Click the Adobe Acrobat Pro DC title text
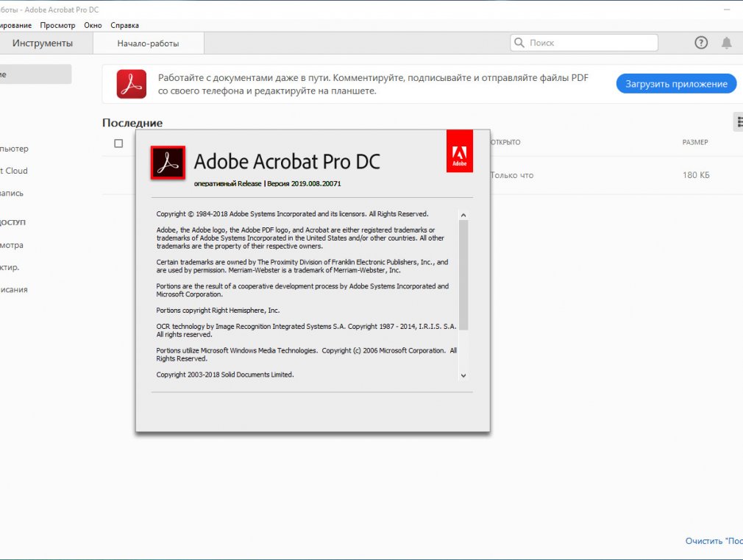This screenshot has width=743, height=560. tap(287, 162)
